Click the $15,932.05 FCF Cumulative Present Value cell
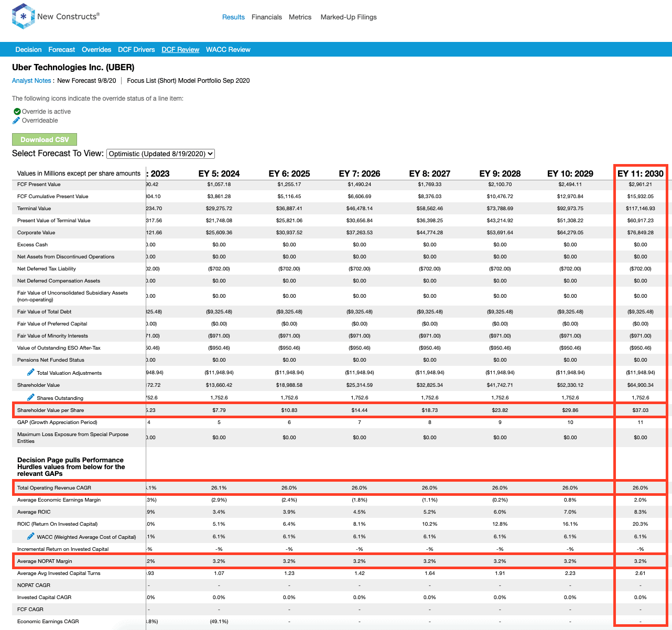The height and width of the screenshot is (630, 672). [641, 196]
